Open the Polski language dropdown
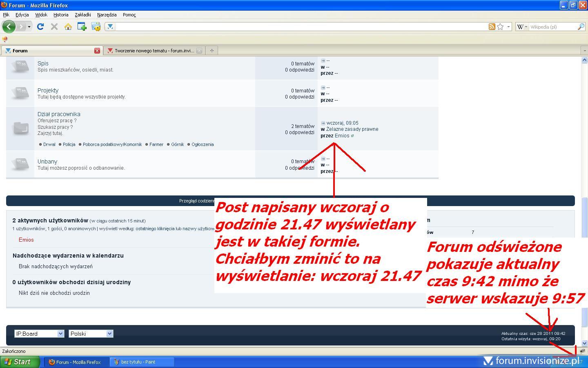 coord(91,334)
